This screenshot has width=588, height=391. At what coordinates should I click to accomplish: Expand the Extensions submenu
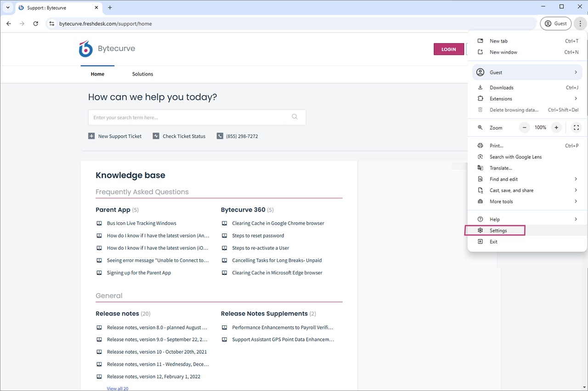[x=527, y=99]
